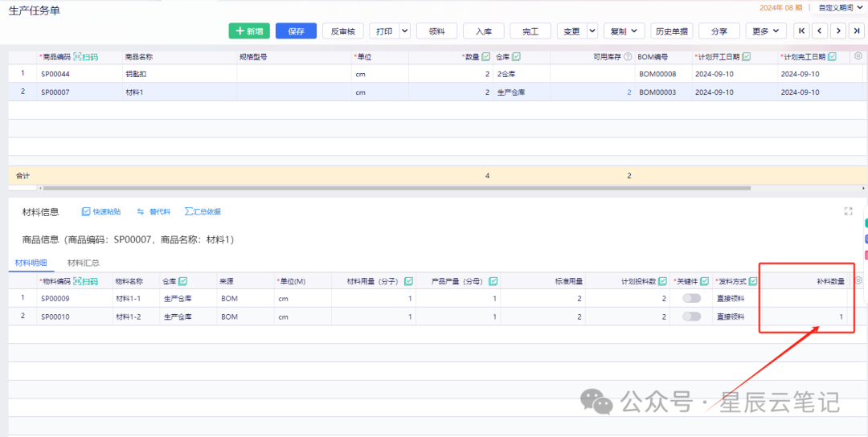This screenshot has height=437, width=868.
Task: Click the pink side tab icon at right edge
Action: pyautogui.click(x=866, y=255)
